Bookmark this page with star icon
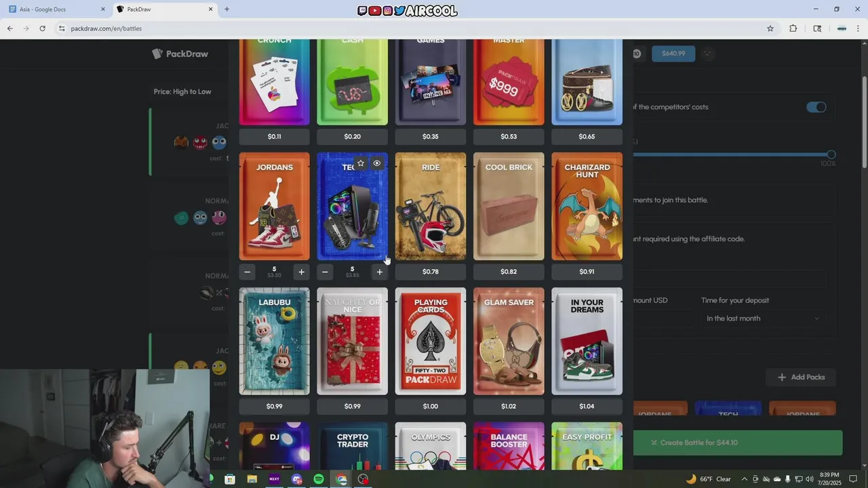868x488 pixels. (770, 28)
